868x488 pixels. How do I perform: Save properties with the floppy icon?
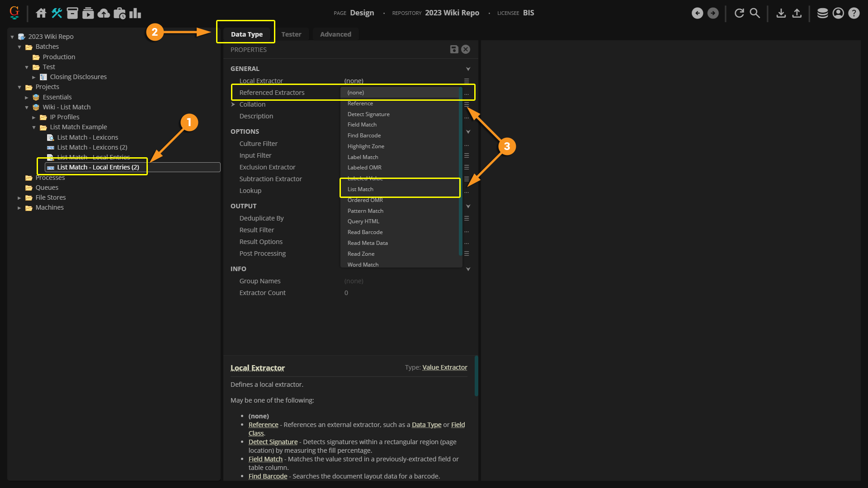click(454, 50)
